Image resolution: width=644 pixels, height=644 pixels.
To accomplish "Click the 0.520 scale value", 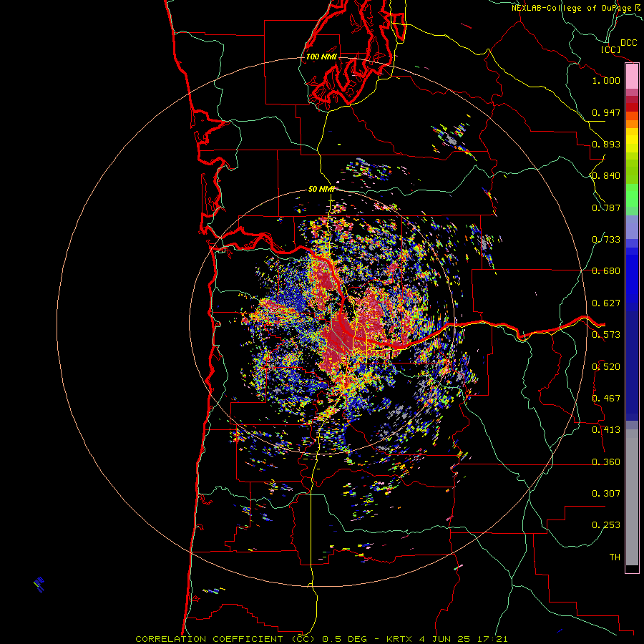I will [606, 367].
